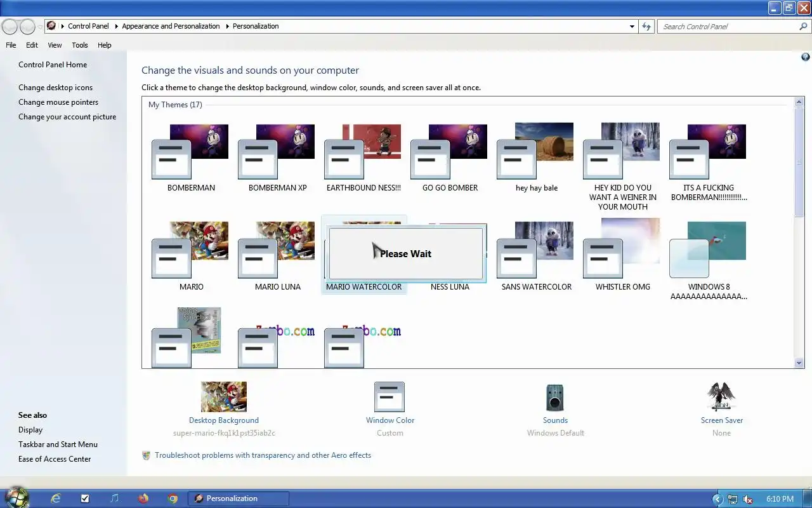Open the network tray icon
The width and height of the screenshot is (812, 508).
[x=733, y=499]
